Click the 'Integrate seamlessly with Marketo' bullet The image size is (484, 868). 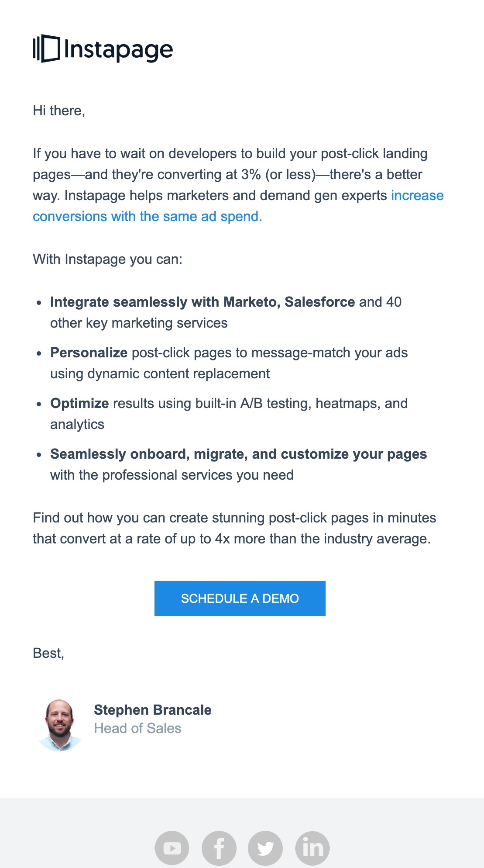(x=226, y=312)
